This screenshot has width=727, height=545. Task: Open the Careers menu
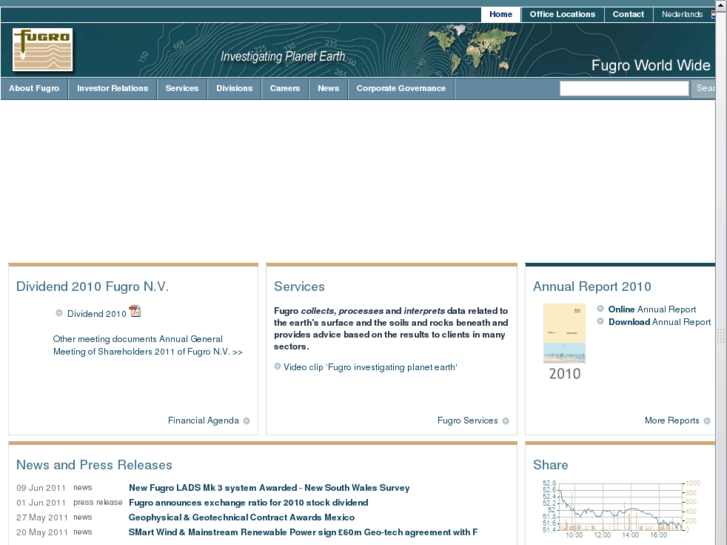coord(285,89)
